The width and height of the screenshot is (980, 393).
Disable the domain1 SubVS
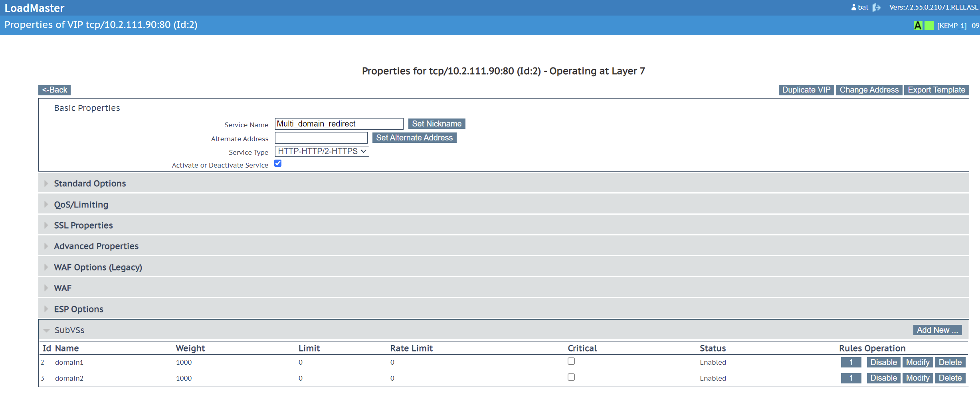[883, 362]
